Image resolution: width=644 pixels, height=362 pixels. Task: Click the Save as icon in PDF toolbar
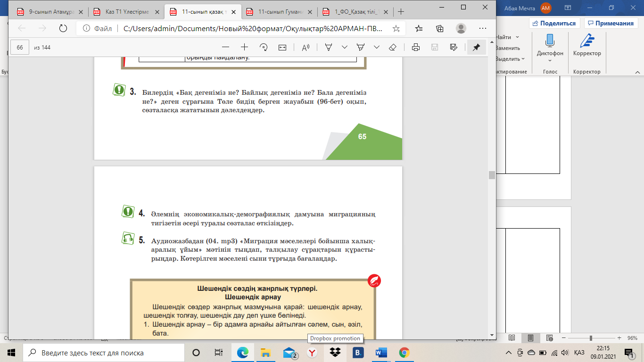(454, 47)
